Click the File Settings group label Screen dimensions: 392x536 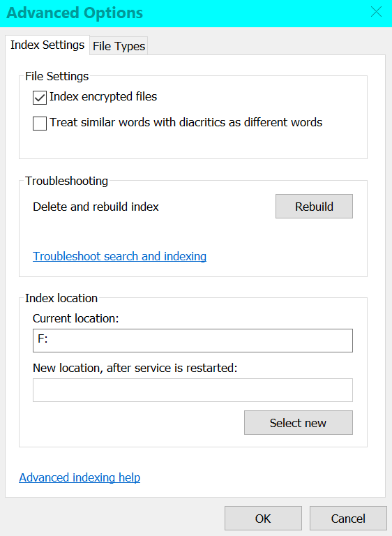tap(56, 76)
